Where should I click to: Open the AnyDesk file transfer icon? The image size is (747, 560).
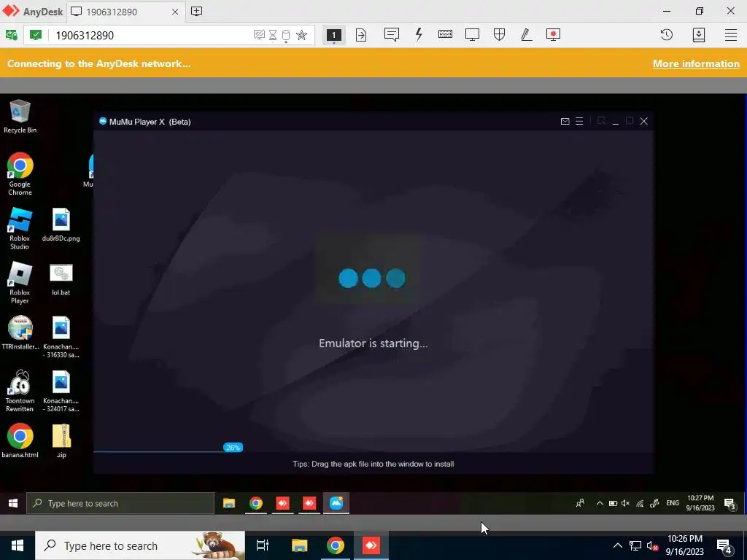point(361,35)
